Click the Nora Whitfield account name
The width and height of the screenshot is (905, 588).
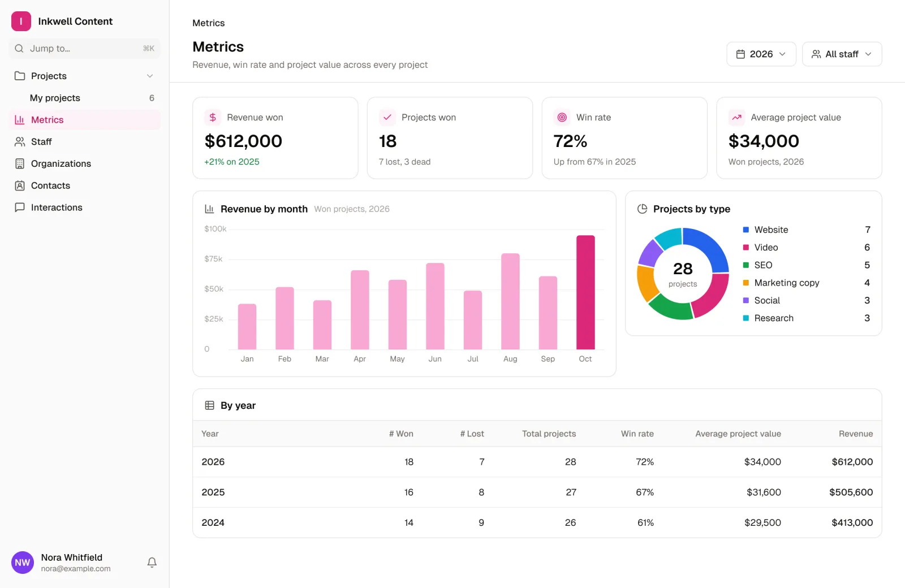pos(72,557)
